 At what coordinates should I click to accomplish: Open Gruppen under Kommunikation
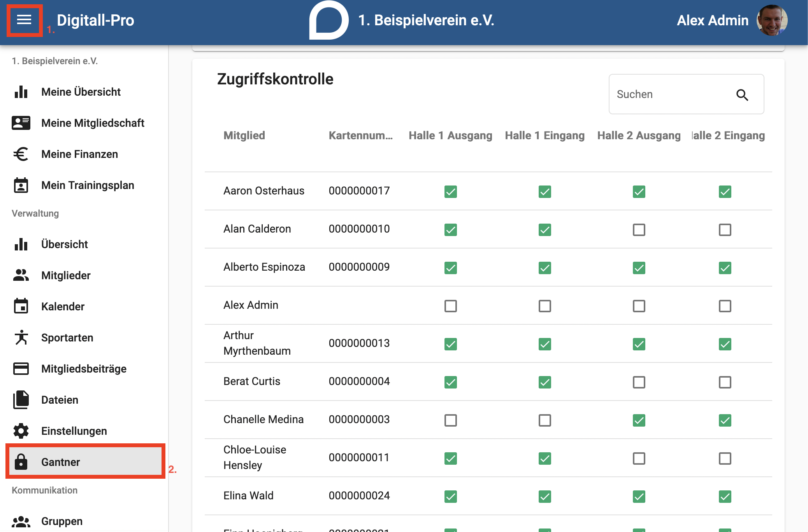[x=84, y=521]
